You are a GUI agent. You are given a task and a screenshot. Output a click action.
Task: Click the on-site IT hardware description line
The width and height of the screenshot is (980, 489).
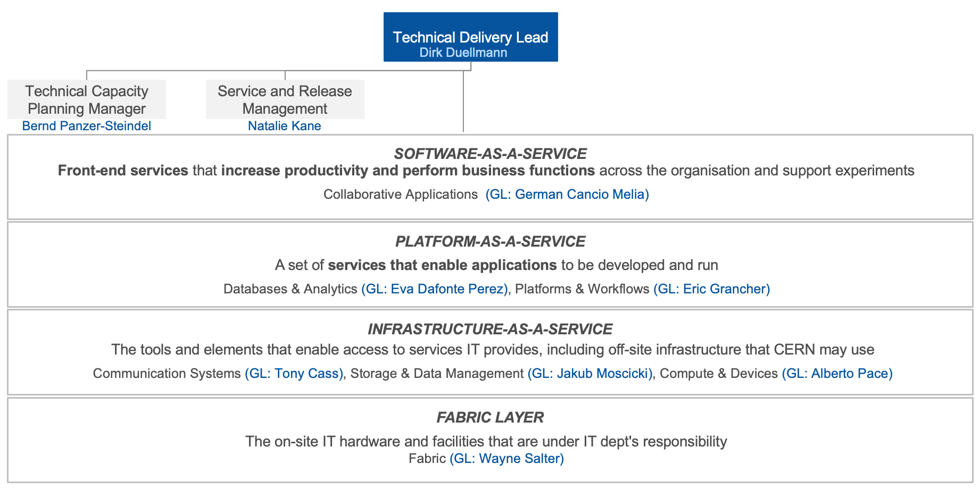click(486, 442)
